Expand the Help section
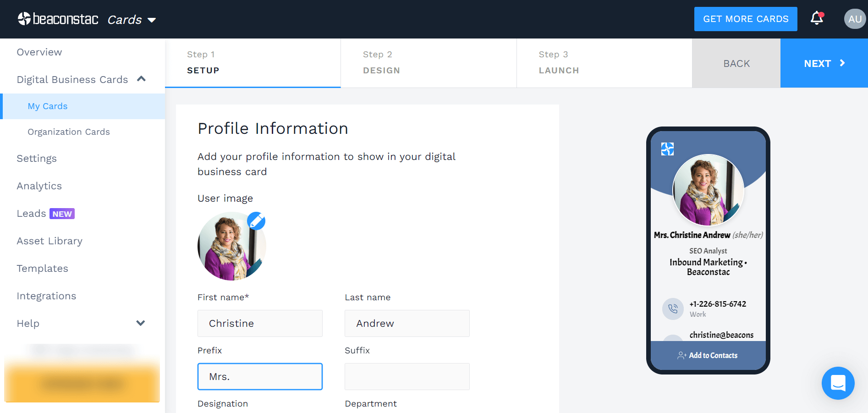 tap(141, 323)
